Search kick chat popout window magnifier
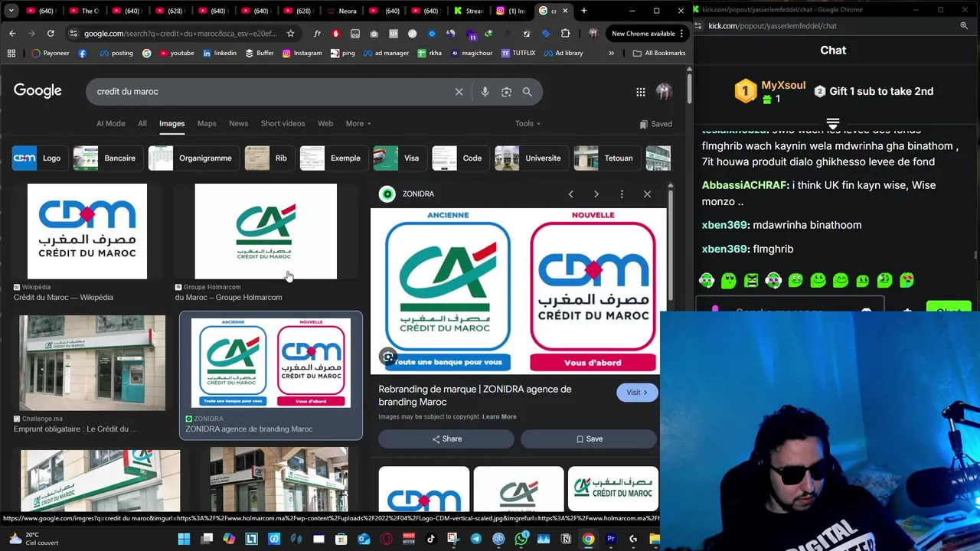 pyautogui.click(x=964, y=25)
